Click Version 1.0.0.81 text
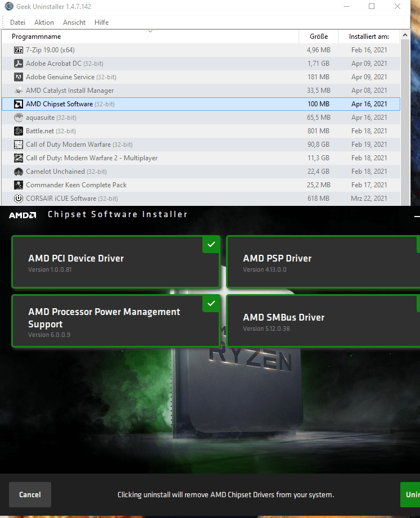This screenshot has width=420, height=518. point(50,269)
